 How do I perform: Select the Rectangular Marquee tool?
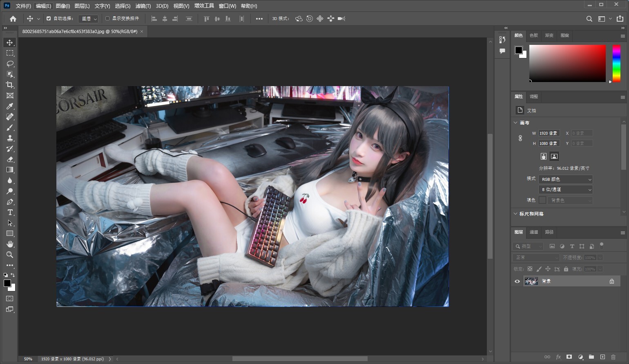pyautogui.click(x=10, y=53)
